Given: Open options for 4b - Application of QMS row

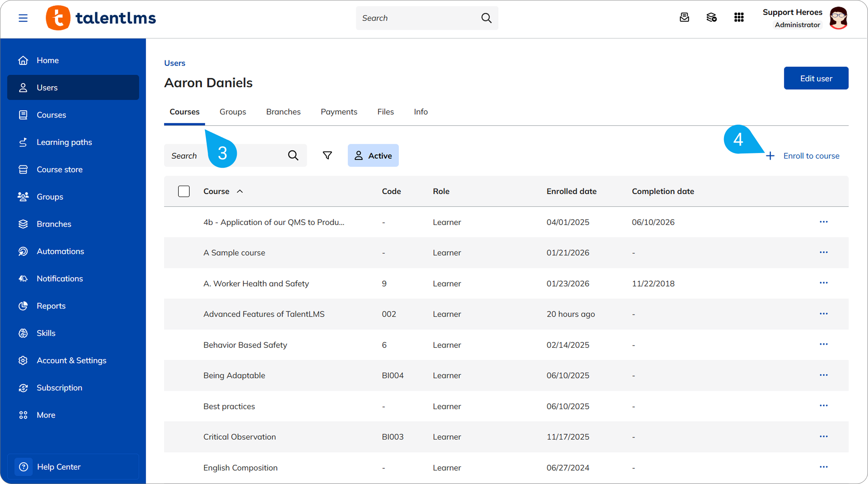Looking at the screenshot, I should pyautogui.click(x=824, y=222).
